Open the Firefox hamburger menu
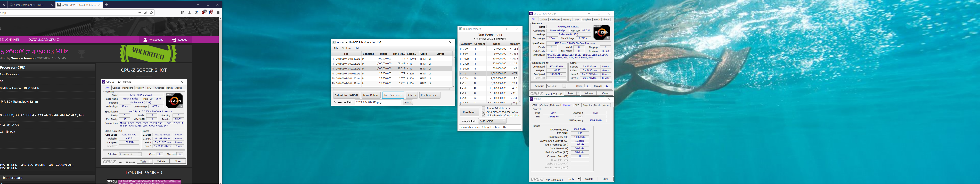Screen dimensions: 980x184 coord(218,13)
